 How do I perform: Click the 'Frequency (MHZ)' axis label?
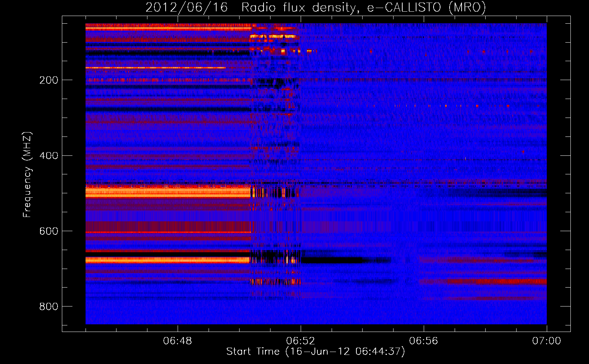pyautogui.click(x=27, y=174)
